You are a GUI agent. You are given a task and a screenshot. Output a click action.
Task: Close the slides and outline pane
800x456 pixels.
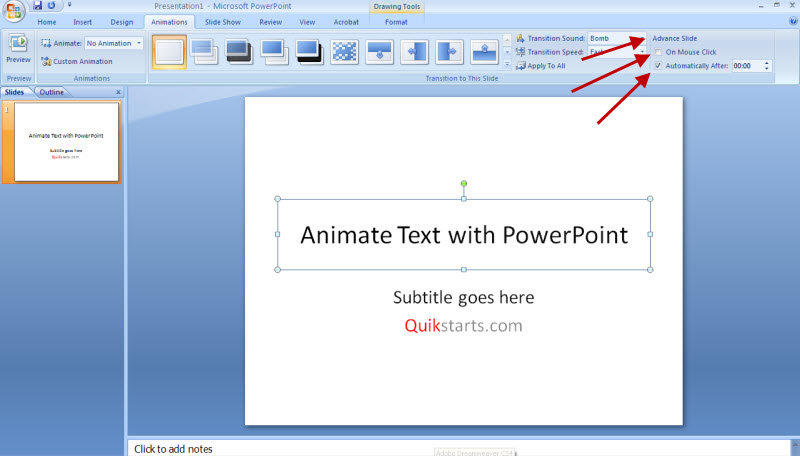pos(118,92)
